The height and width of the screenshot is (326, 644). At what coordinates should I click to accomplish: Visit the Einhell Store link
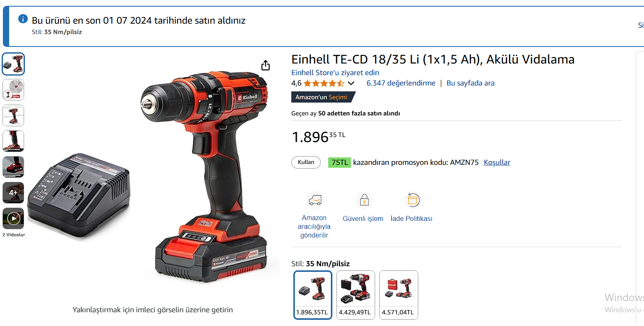click(335, 73)
